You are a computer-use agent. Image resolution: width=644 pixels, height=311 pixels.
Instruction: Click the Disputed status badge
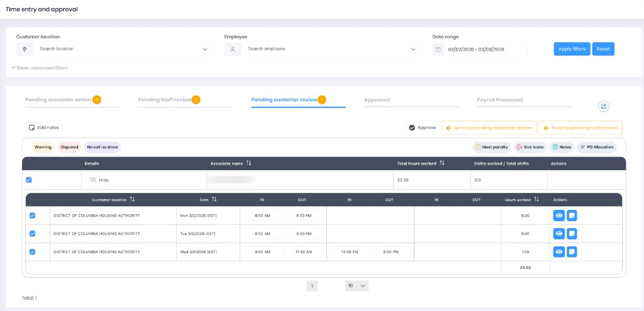[x=69, y=147]
